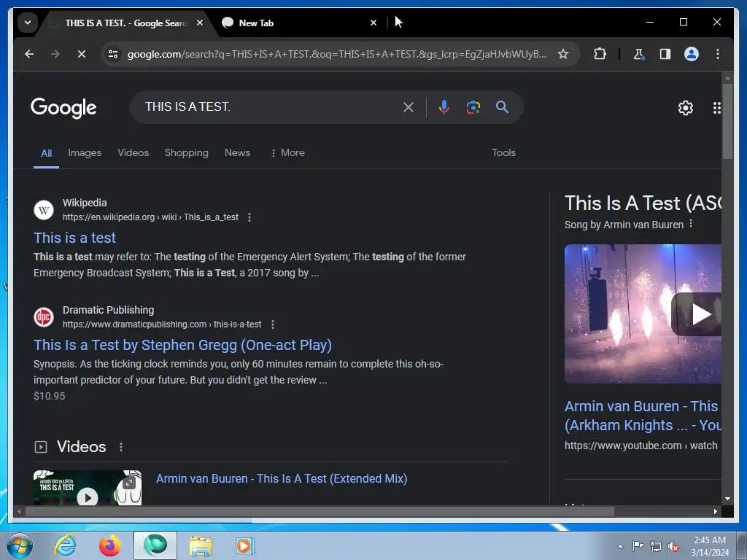747x560 pixels.
Task: Open the Chrome Labs flask icon
Action: (638, 54)
